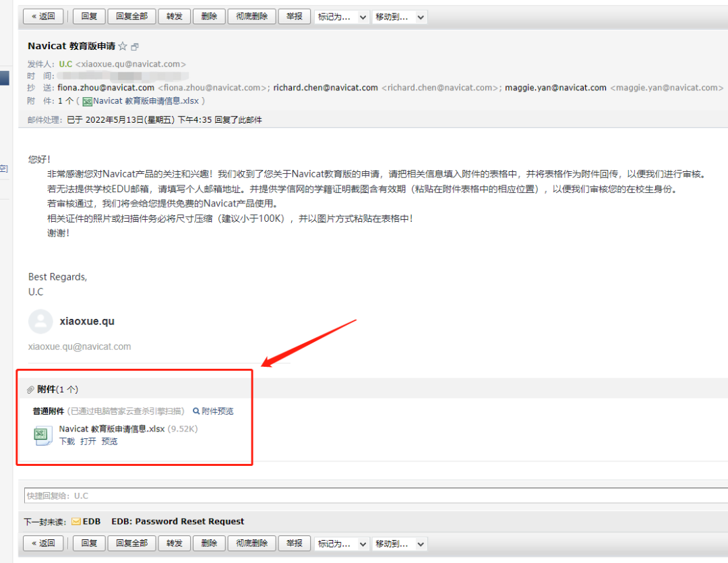Click the bottom 回复全部 button

[x=132, y=543]
